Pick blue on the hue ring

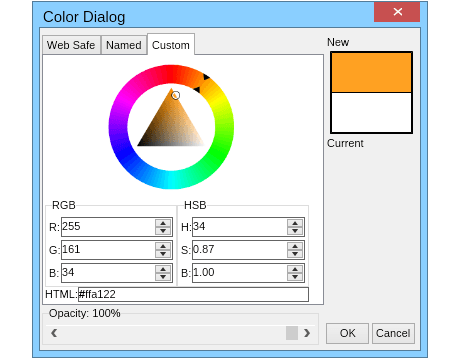124,154
